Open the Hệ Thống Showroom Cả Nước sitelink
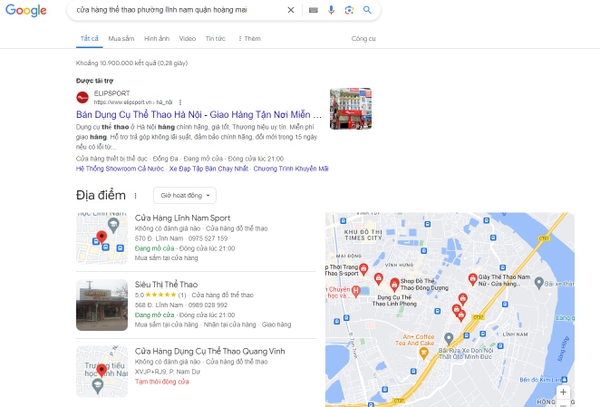Image resolution: width=600 pixels, height=407 pixels. click(x=120, y=169)
